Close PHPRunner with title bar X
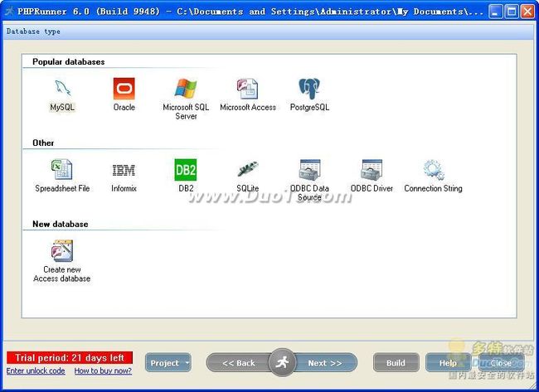 (527, 12)
